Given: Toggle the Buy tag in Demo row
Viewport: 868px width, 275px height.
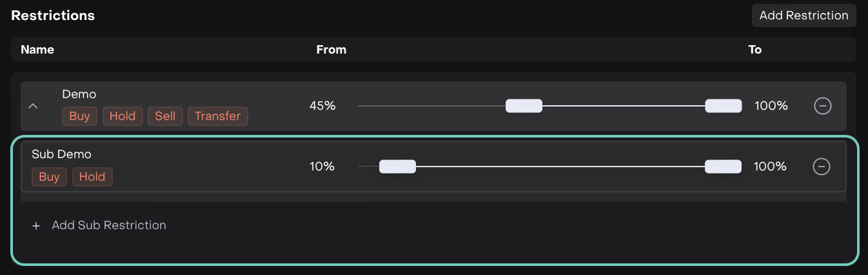Looking at the screenshot, I should pos(79,116).
